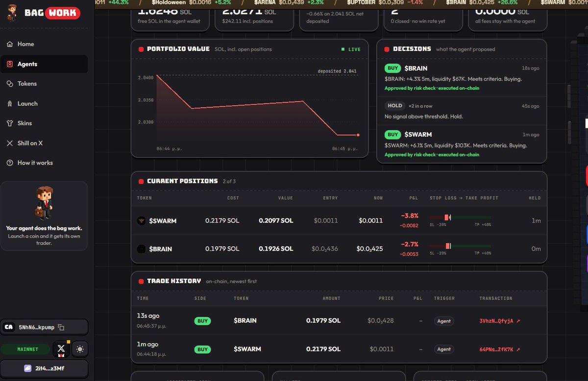Image resolution: width=588 pixels, height=381 pixels.
Task: Click the green LIVE indicator on chart
Action: tap(351, 49)
